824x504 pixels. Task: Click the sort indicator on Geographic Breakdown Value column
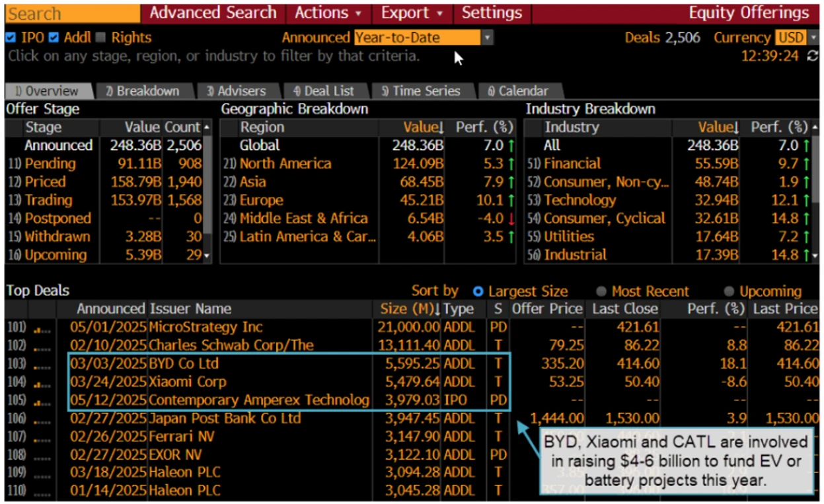[439, 127]
